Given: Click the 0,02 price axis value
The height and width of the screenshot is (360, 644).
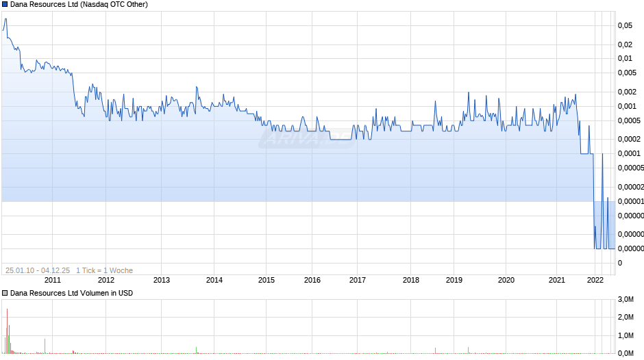Looking at the screenshot, I should pyautogui.click(x=625, y=44).
